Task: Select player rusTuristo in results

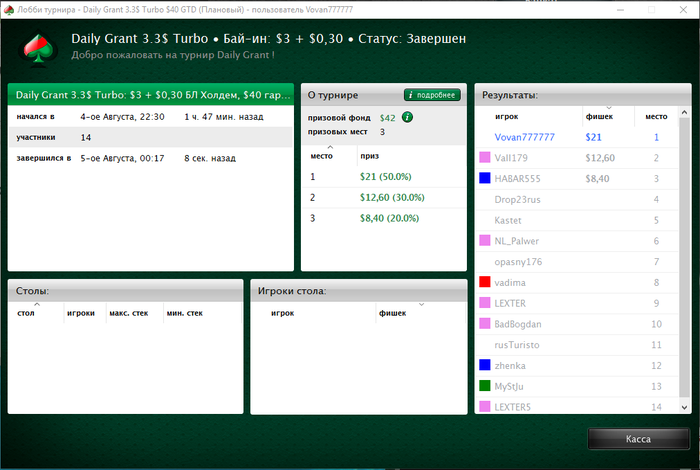Action: (x=577, y=345)
